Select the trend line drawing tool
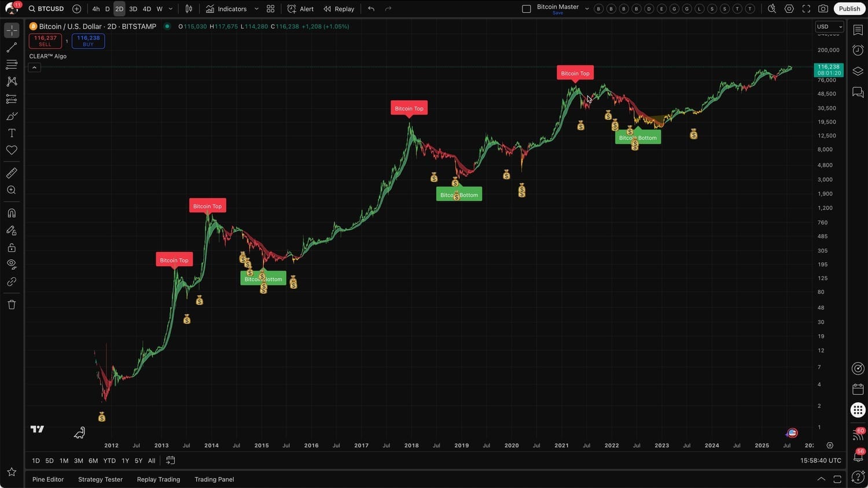Image resolution: width=868 pixels, height=488 pixels. pyautogui.click(x=12, y=47)
